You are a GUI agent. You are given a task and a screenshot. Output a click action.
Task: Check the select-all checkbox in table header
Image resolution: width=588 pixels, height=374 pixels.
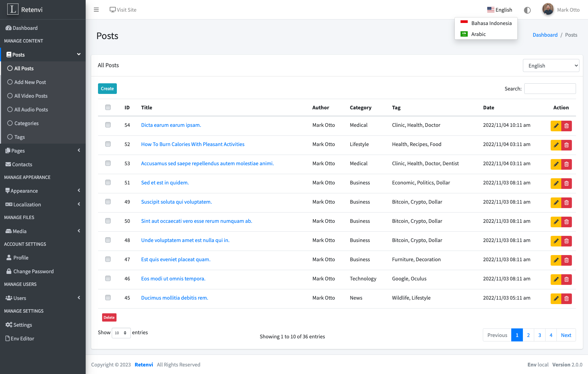108,107
